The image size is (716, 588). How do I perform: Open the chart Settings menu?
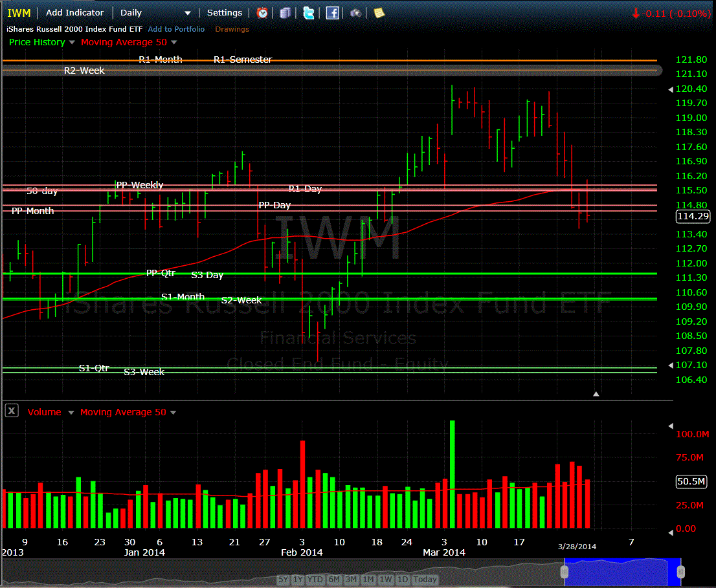224,13
